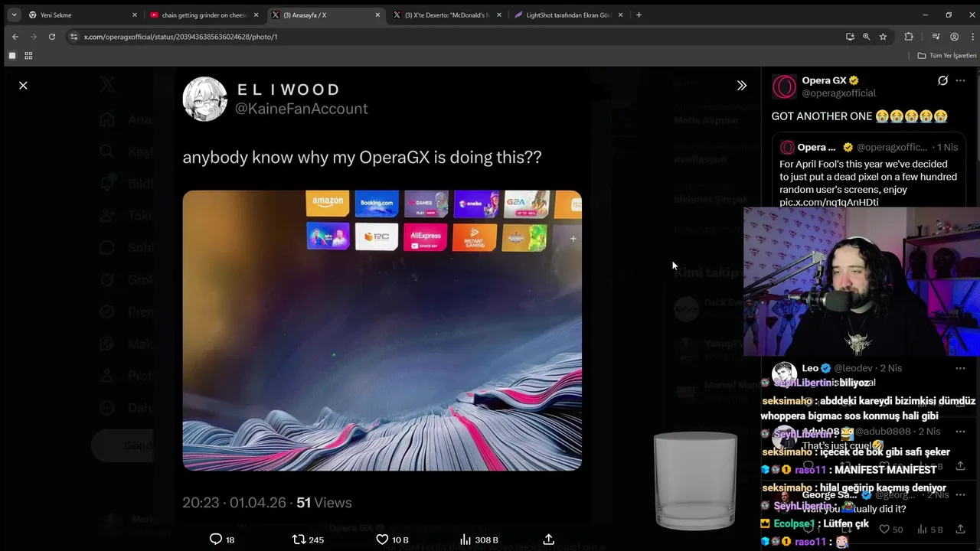Open the Leo display name link

(809, 368)
